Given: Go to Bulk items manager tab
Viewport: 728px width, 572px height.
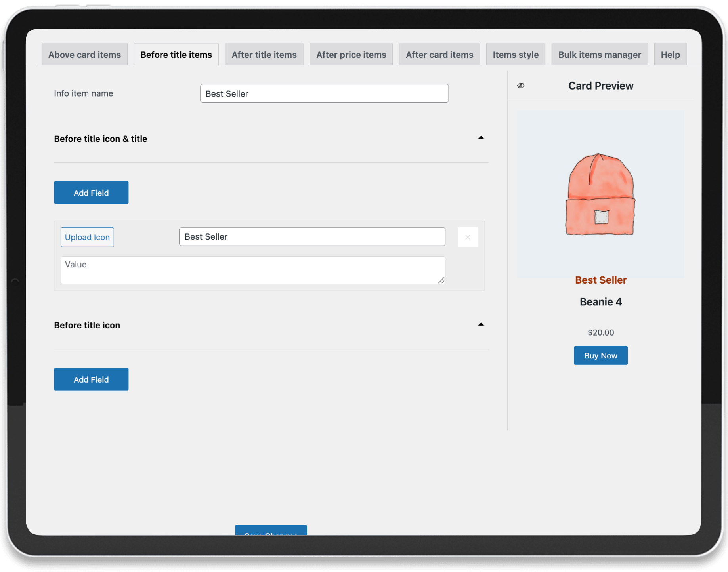Looking at the screenshot, I should 600,55.
